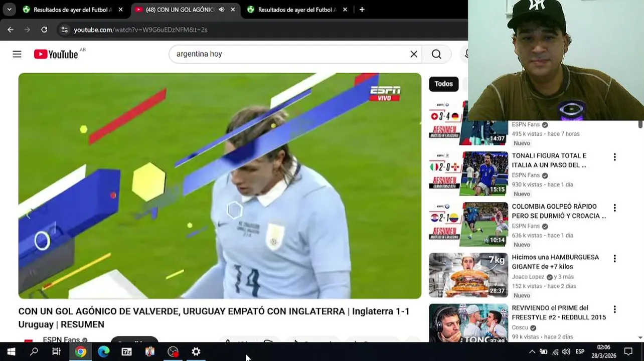Visit ESPN Fans channel under TONALI video
Image resolution: width=644 pixels, height=361 pixels.
[526, 175]
